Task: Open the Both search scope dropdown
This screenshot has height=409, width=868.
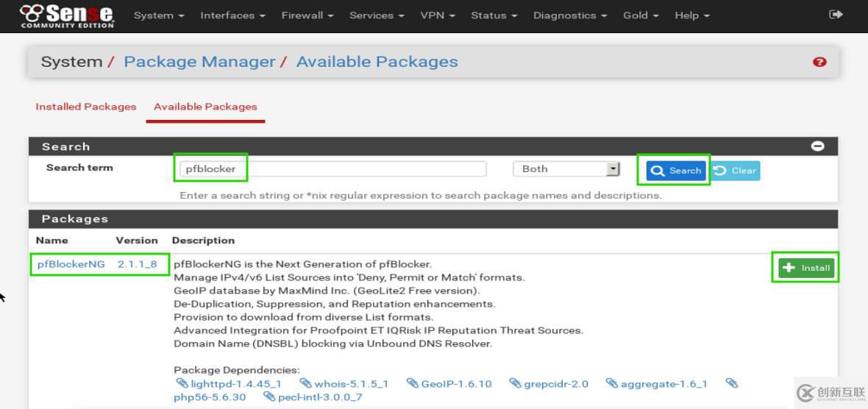Action: coord(566,168)
